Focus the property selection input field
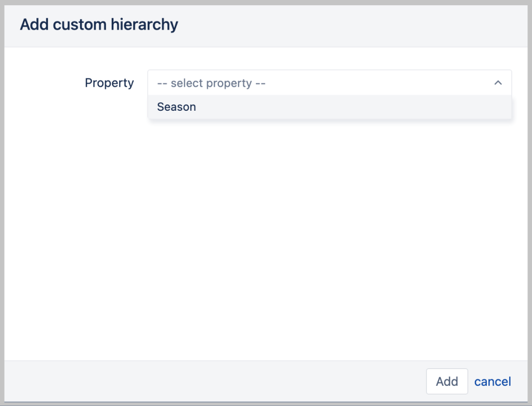Viewport: 532px width, 406px height. 322,83
